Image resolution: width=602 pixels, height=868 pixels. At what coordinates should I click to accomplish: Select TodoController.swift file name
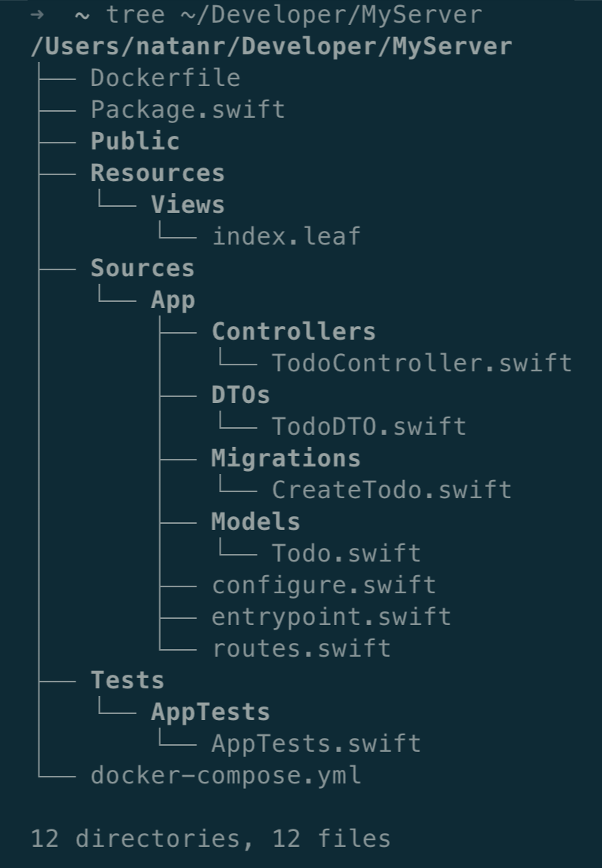421,363
